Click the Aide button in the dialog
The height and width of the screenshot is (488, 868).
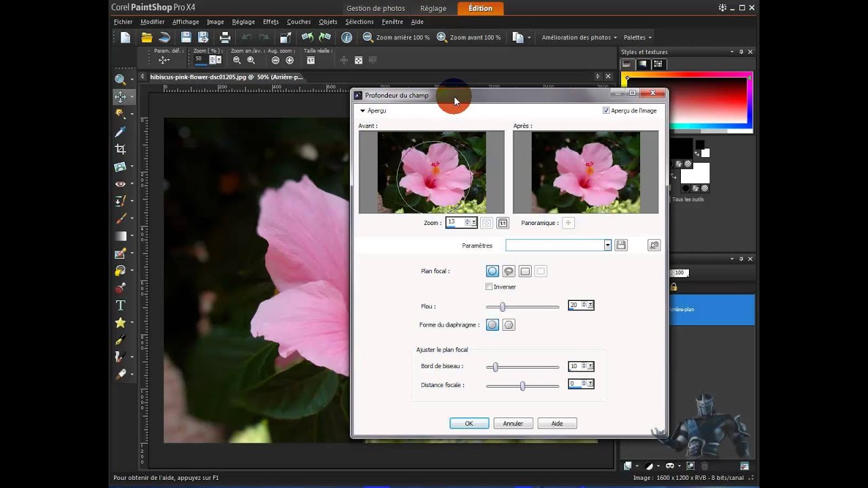[x=557, y=424]
